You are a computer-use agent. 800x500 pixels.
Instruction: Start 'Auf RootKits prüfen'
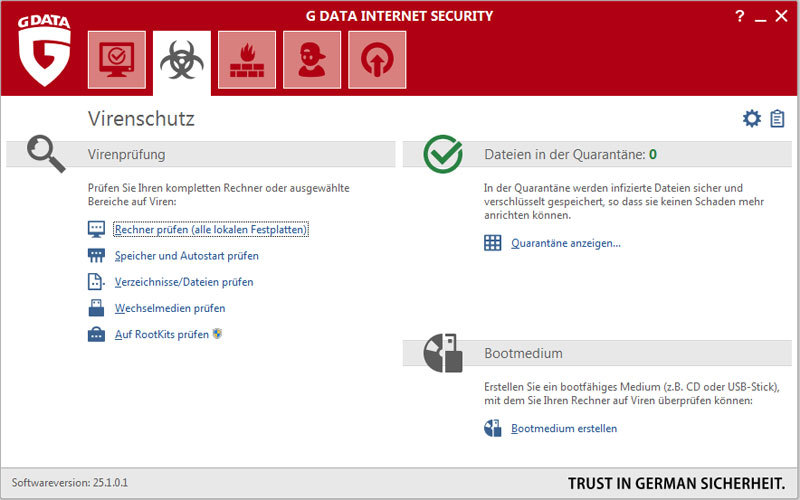[x=162, y=334]
